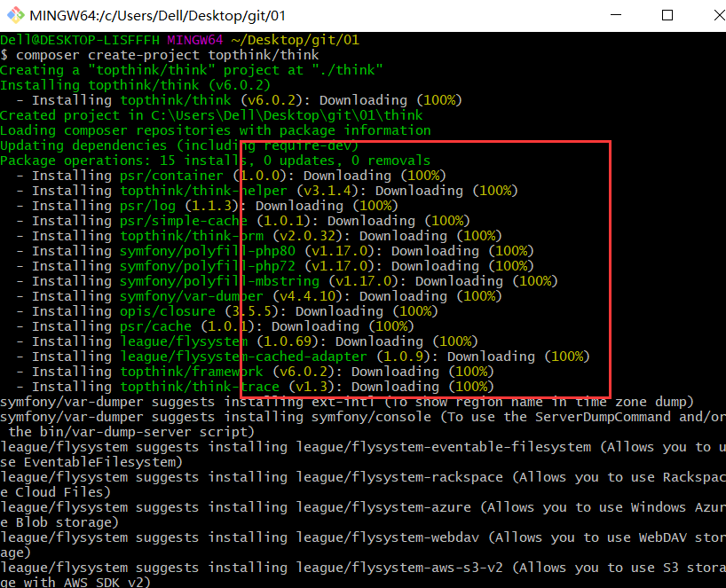Click "Loading composer repositories with package information"
The image size is (726, 588).
(x=216, y=130)
